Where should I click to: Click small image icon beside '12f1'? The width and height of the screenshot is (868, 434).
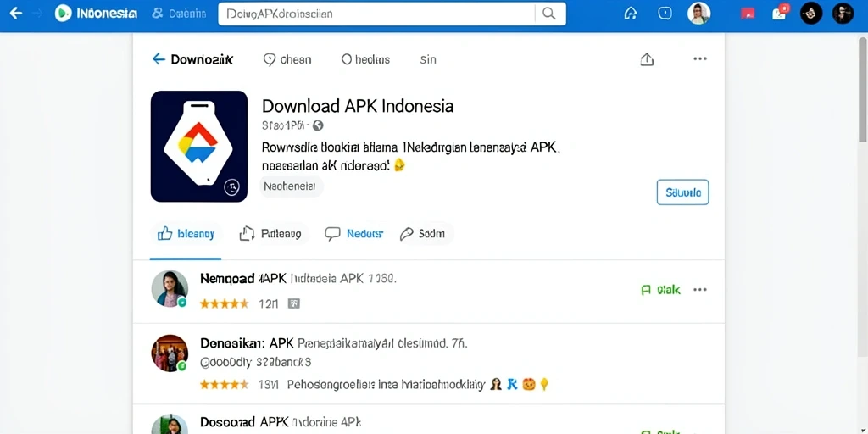294,303
